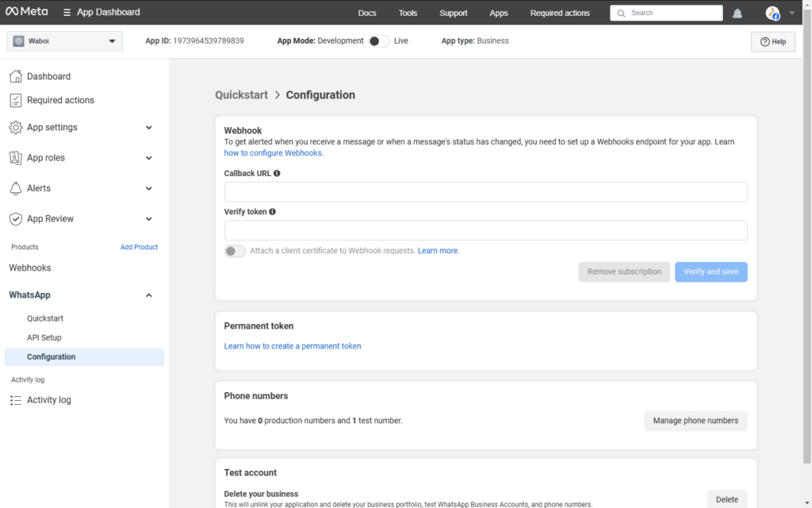812x508 pixels.
Task: Click the Help button
Action: point(773,42)
